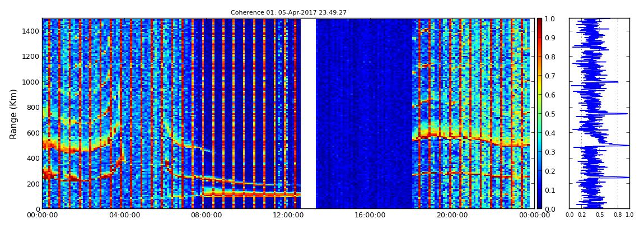Click the 200 range tick label
The image size is (644, 228).
click(33, 184)
